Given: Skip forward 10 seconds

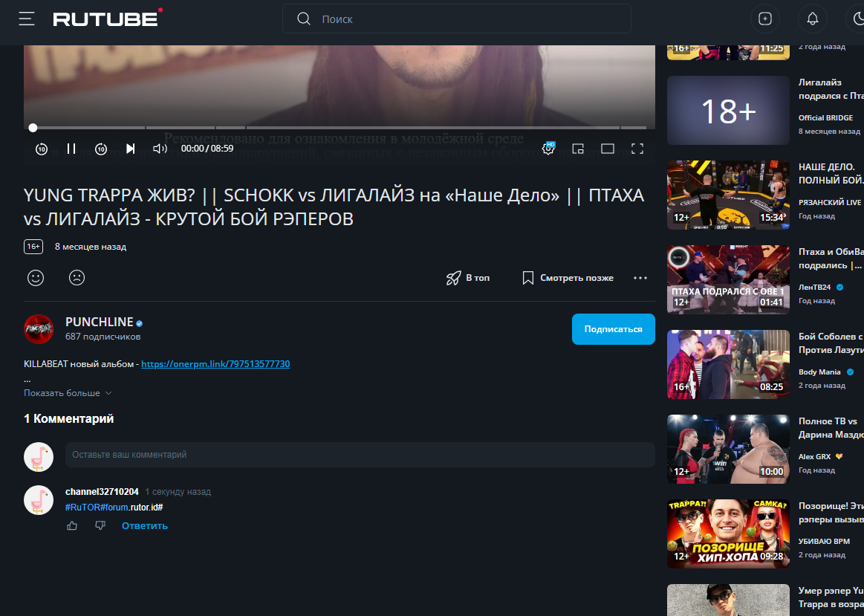Looking at the screenshot, I should pyautogui.click(x=101, y=149).
